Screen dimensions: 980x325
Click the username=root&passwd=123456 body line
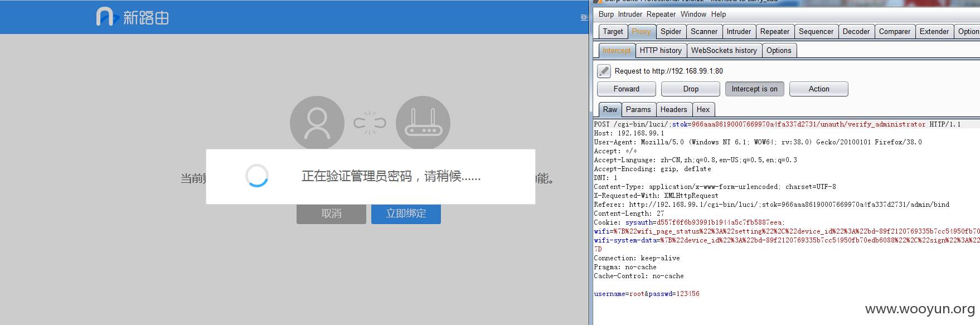[x=646, y=294]
